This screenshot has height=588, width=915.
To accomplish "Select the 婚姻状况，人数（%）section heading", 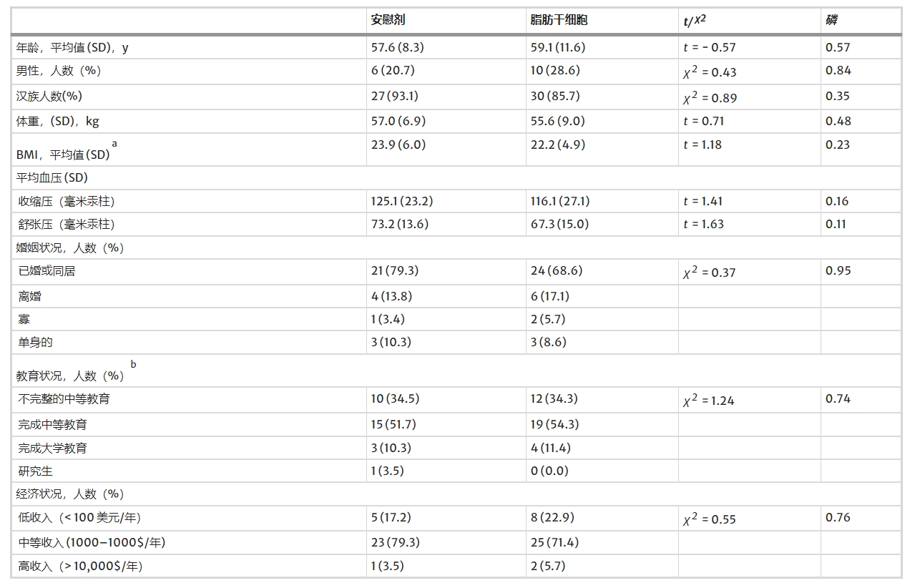I will pyautogui.click(x=70, y=248).
